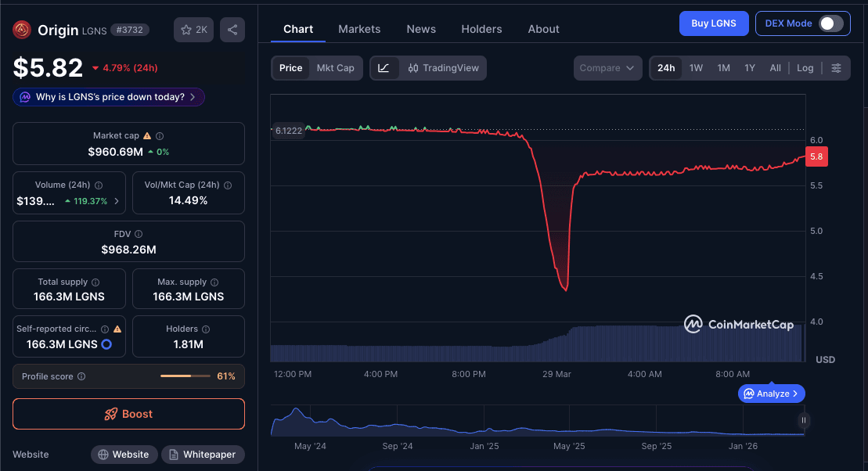Open the Markets tab

(x=359, y=29)
